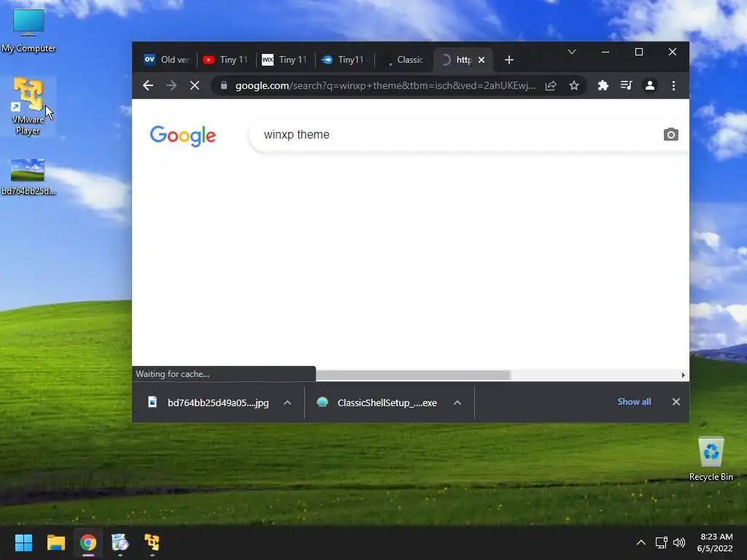
Task: Open the Windows Start button
Action: pyautogui.click(x=23, y=542)
